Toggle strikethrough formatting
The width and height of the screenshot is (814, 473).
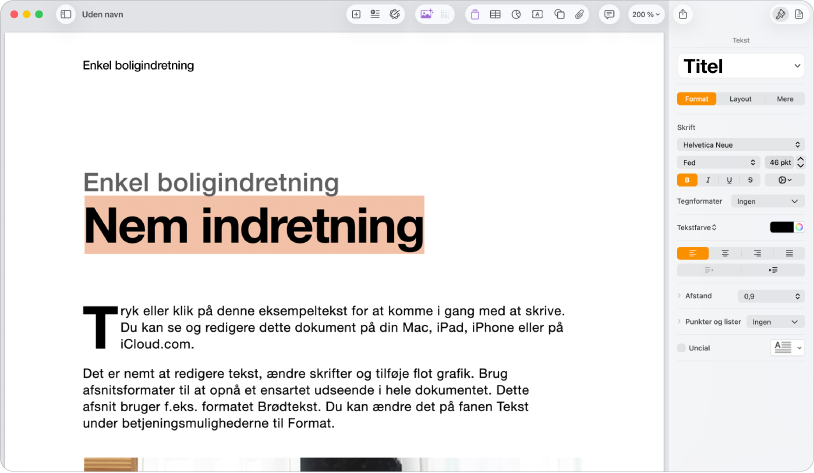pos(750,180)
